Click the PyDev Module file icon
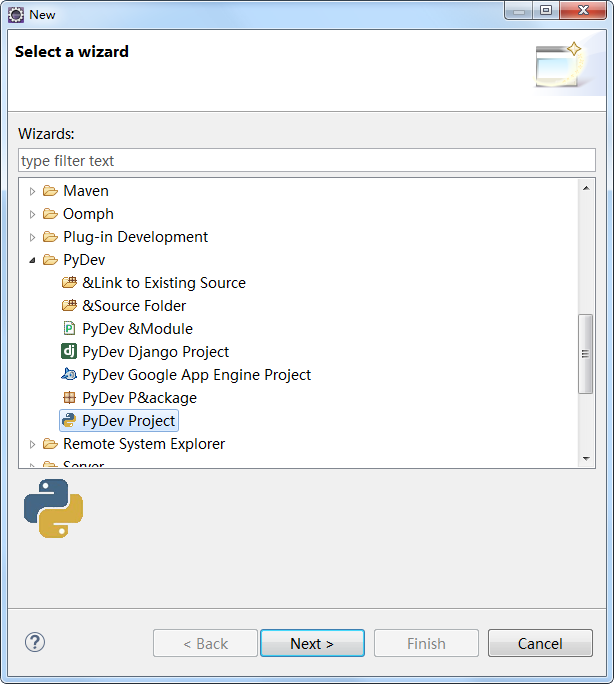Viewport: 614px width, 684px height. (x=69, y=328)
